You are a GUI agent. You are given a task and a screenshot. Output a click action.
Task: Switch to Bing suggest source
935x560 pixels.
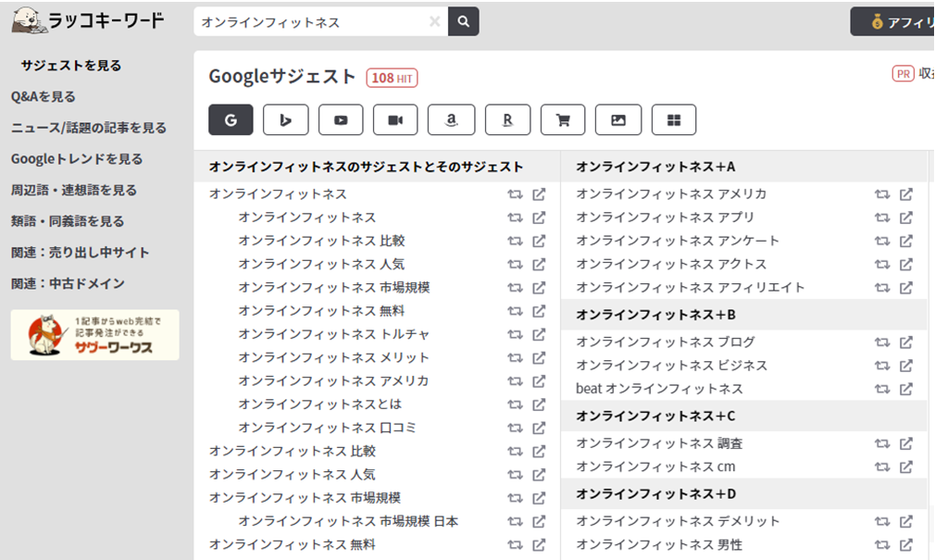[x=286, y=120]
